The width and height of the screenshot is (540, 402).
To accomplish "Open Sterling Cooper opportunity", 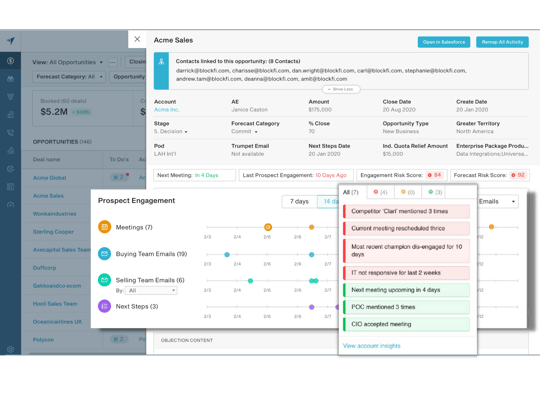I will [53, 231].
